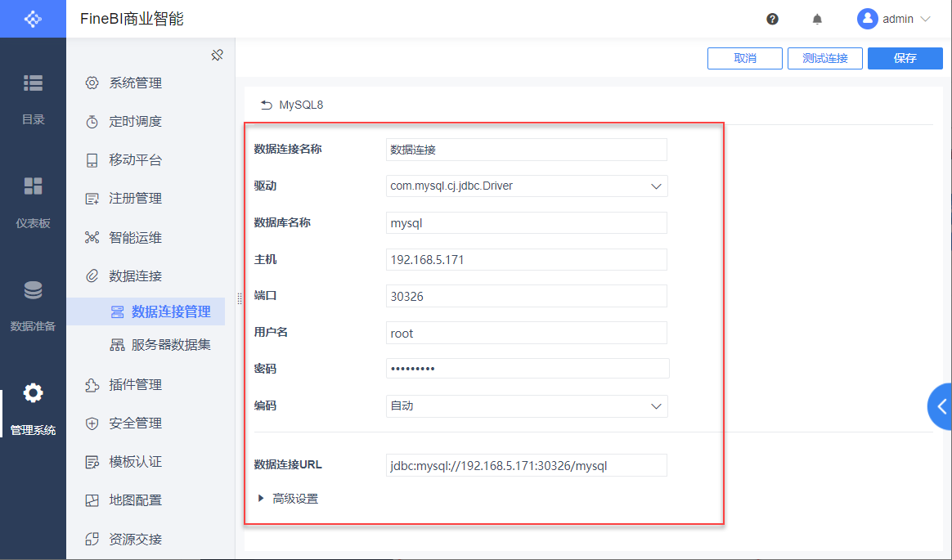Click the 地图配置 map icon

(92, 500)
